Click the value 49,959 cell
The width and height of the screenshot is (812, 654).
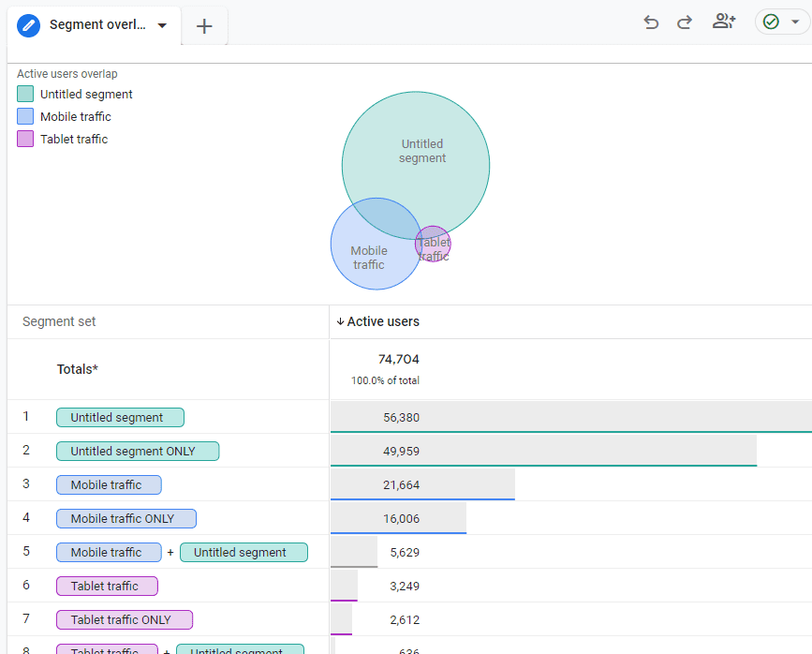402,451
